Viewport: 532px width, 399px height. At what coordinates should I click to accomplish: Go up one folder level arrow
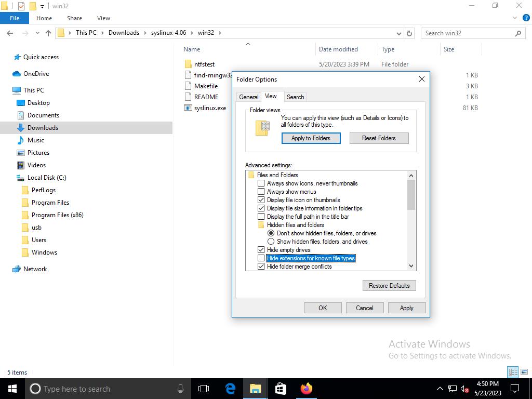(x=48, y=33)
